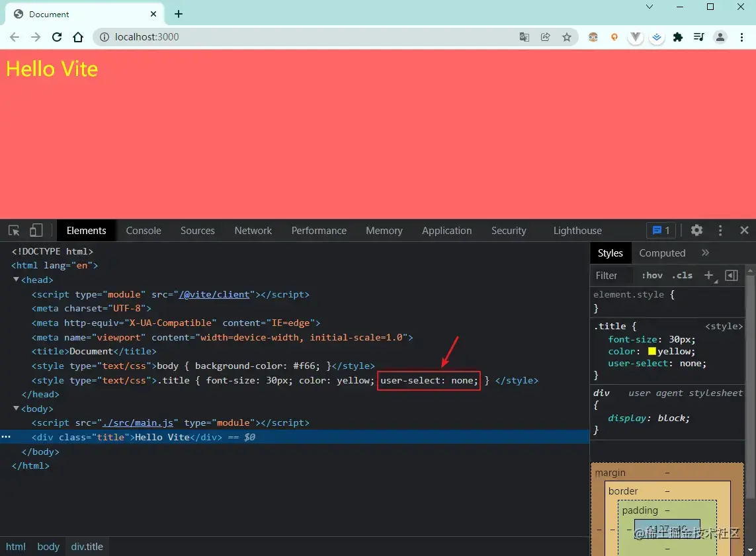The width and height of the screenshot is (756, 556).
Task: Click div.title in the breadcrumb bar
Action: pyautogui.click(x=87, y=546)
